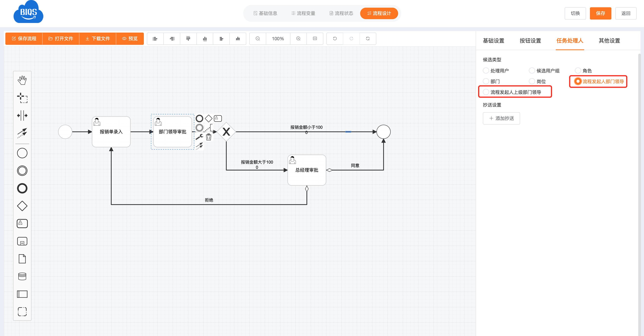Click 预览 button
Viewport: 644px width, 336px height.
point(130,39)
